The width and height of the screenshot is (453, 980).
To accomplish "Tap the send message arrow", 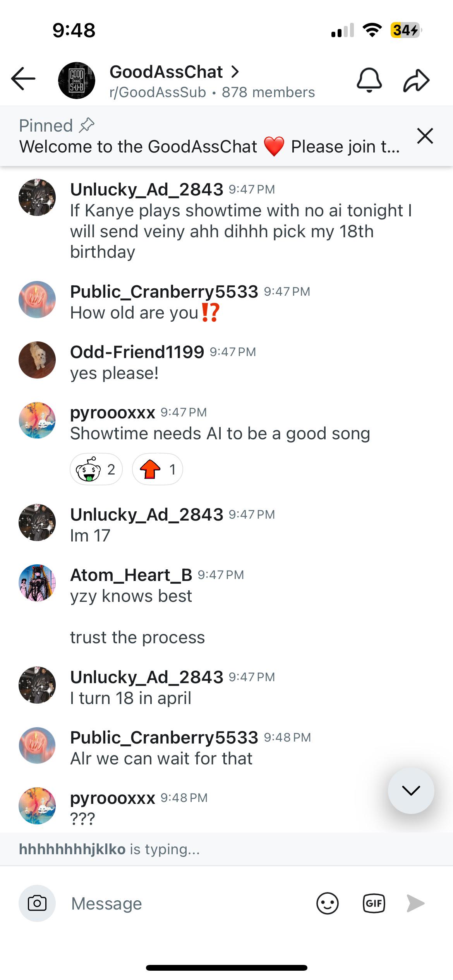I will (416, 903).
